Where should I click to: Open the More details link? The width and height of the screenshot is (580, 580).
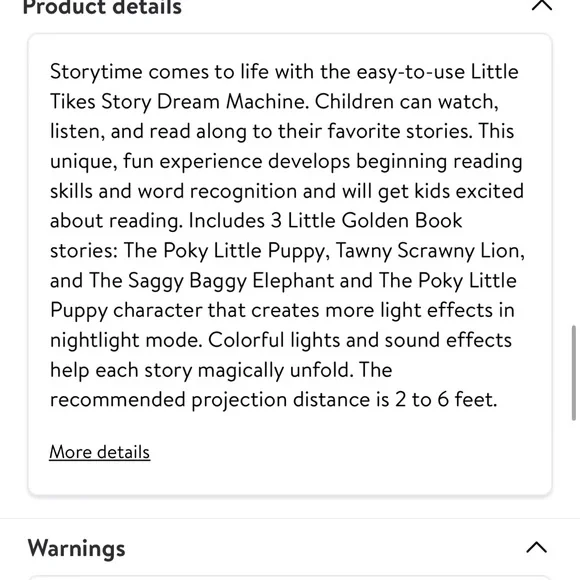[100, 452]
